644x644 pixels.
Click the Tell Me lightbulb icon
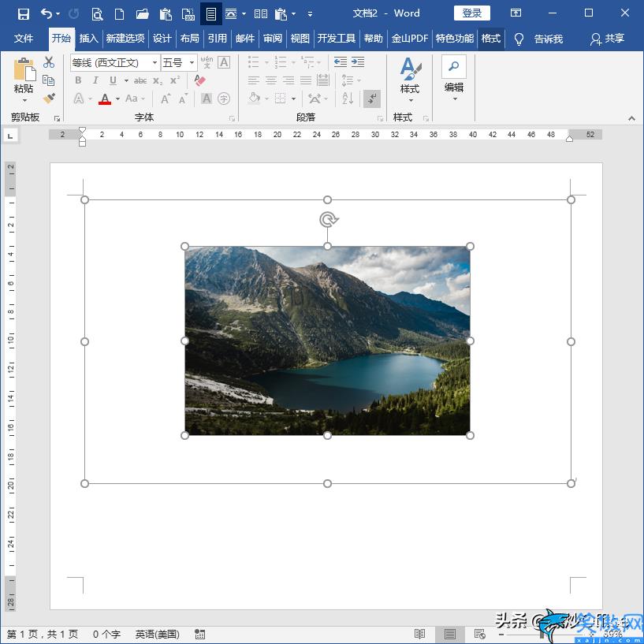click(519, 39)
